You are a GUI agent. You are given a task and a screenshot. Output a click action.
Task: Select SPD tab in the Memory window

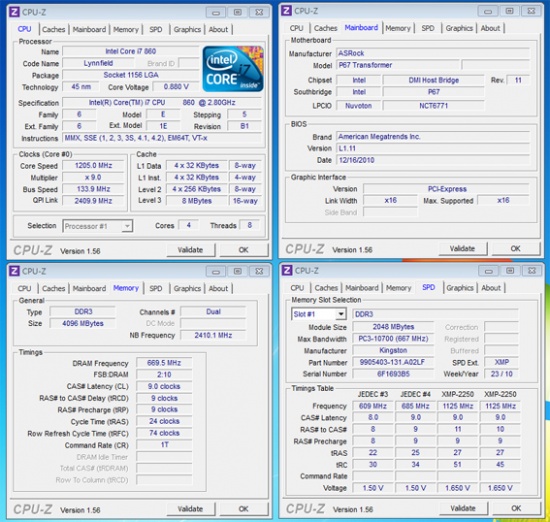point(156,288)
